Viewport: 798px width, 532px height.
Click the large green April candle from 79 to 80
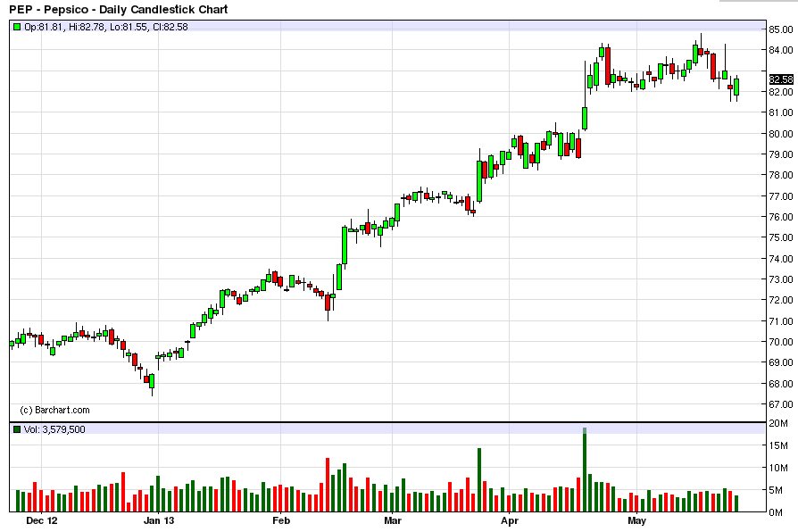(561, 145)
